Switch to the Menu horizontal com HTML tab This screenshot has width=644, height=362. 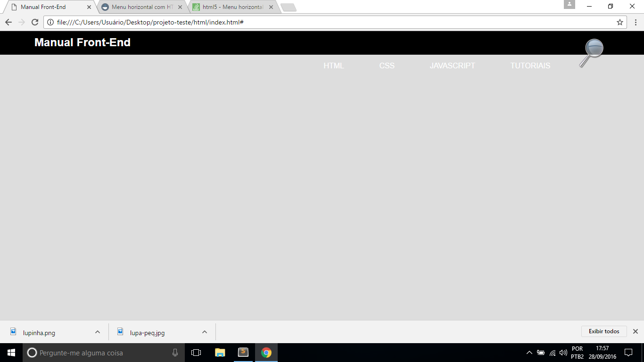click(x=142, y=7)
